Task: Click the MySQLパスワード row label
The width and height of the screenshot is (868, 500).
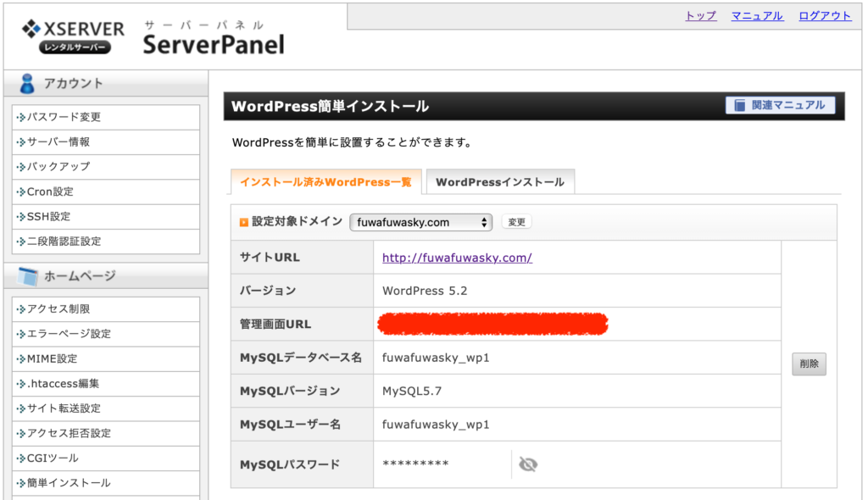Action: 290,464
